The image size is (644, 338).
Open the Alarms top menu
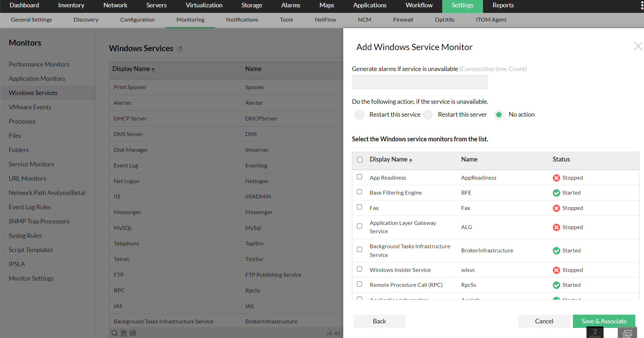[x=291, y=5]
